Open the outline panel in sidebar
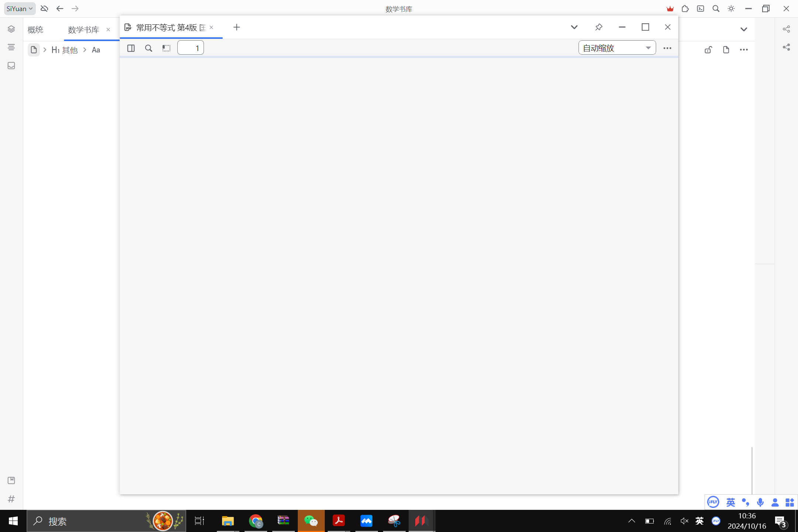 point(11,47)
